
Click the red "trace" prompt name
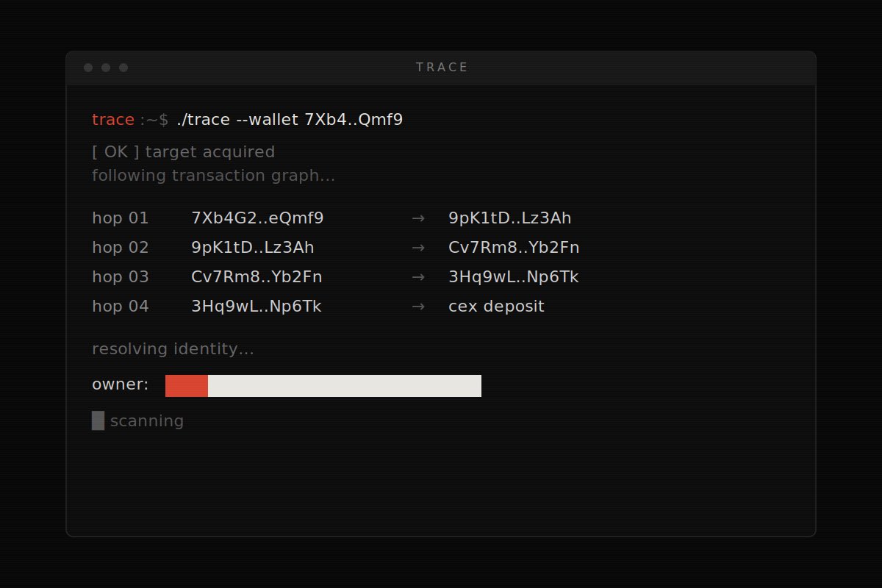point(113,120)
